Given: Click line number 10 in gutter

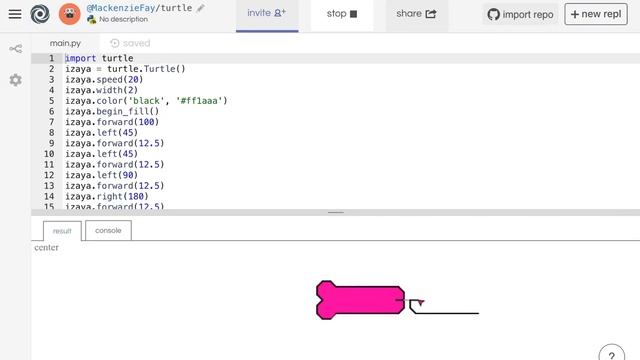Looking at the screenshot, I should 49,154.
